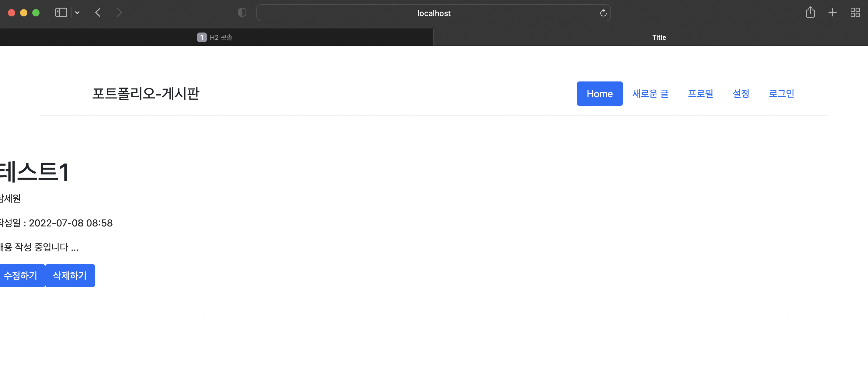Open the 새로운 글 link
This screenshot has width=868, height=369.
650,94
